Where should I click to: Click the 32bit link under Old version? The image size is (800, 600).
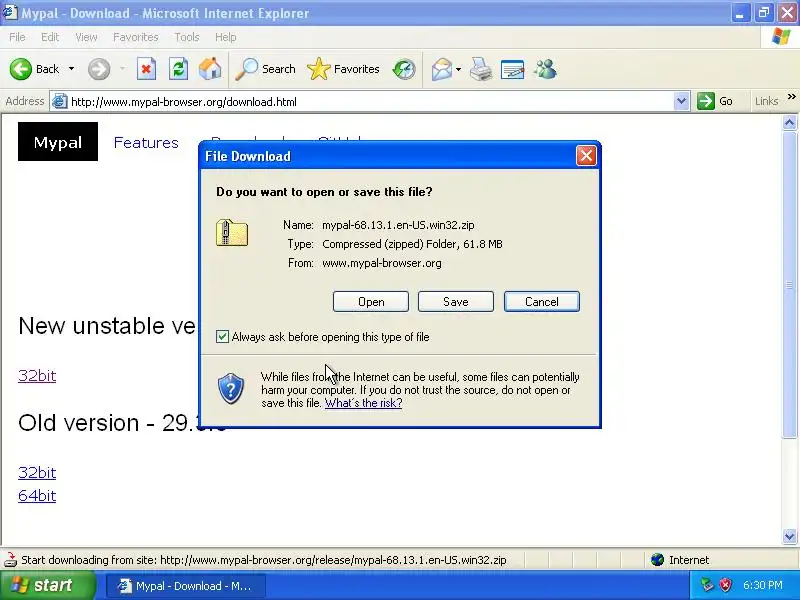[x=37, y=472]
